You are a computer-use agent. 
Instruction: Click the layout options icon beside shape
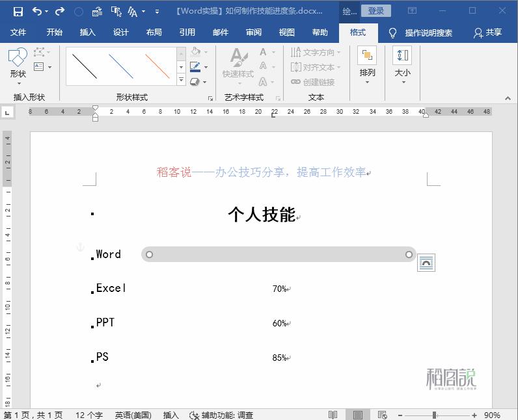tap(426, 263)
